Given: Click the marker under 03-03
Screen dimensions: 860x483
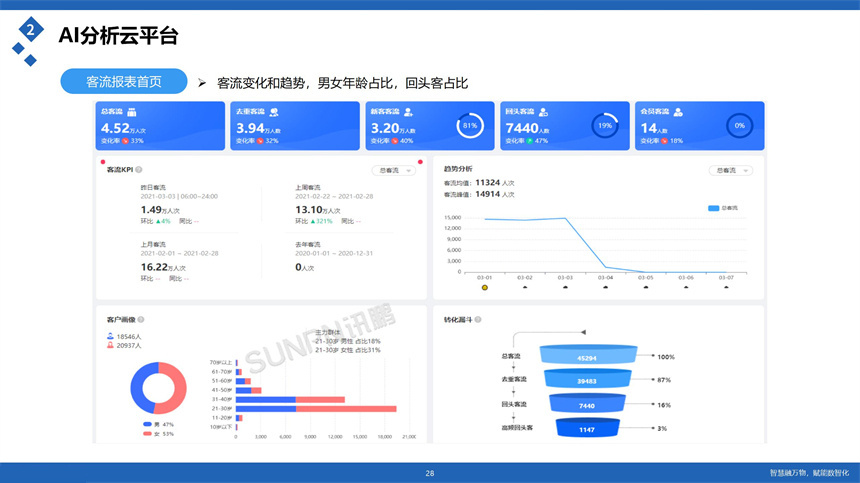Looking at the screenshot, I should click(565, 287).
